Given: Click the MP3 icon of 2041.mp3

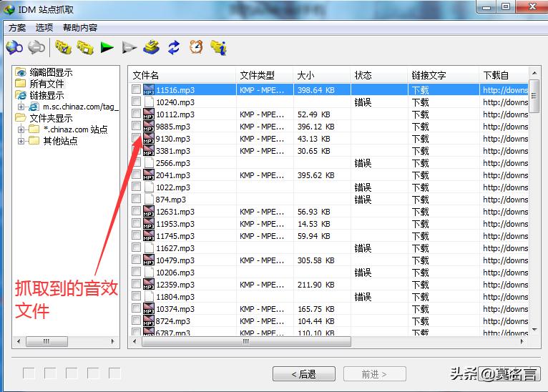Looking at the screenshot, I should [x=149, y=175].
